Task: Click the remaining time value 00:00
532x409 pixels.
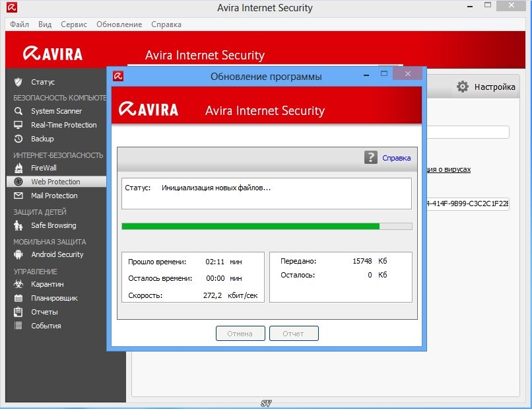Action: 215,278
